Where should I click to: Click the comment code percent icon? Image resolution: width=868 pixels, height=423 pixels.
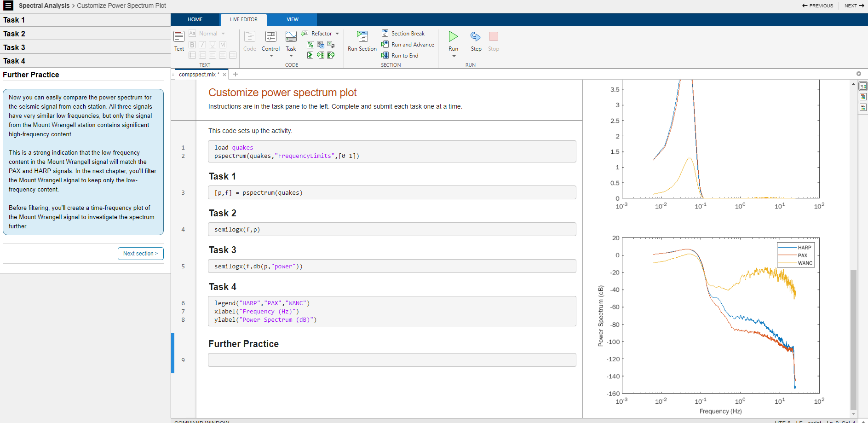click(310, 45)
